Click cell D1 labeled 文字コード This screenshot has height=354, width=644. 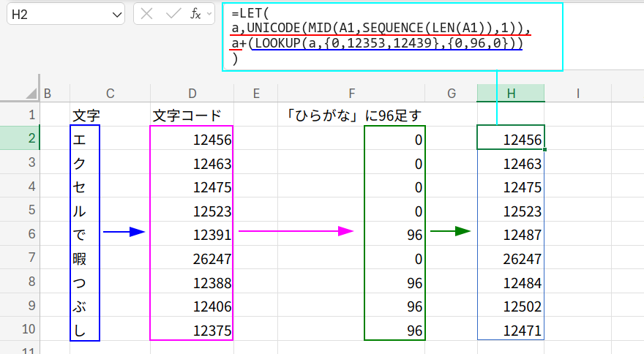(192, 115)
